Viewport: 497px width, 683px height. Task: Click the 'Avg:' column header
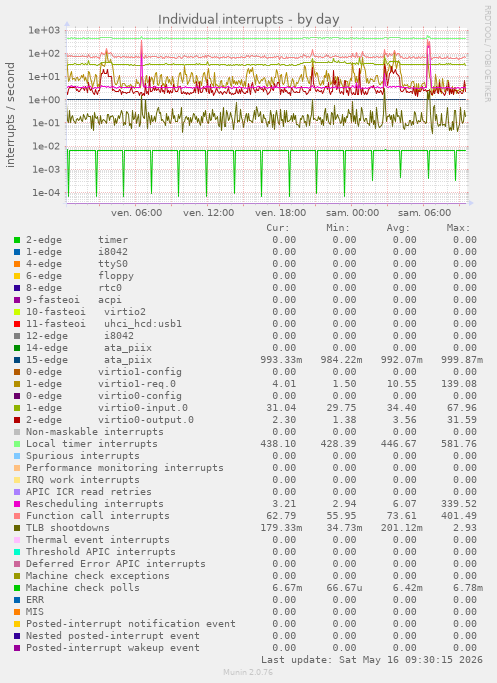tap(398, 228)
